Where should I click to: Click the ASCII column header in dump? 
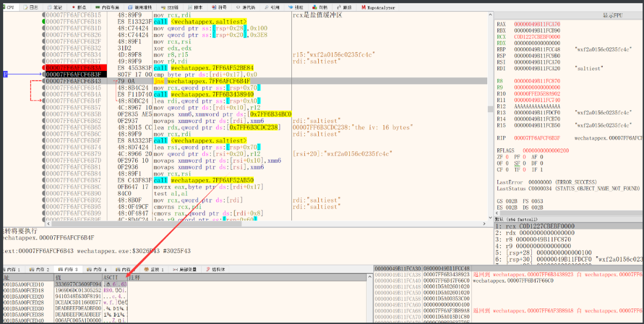[x=111, y=277]
